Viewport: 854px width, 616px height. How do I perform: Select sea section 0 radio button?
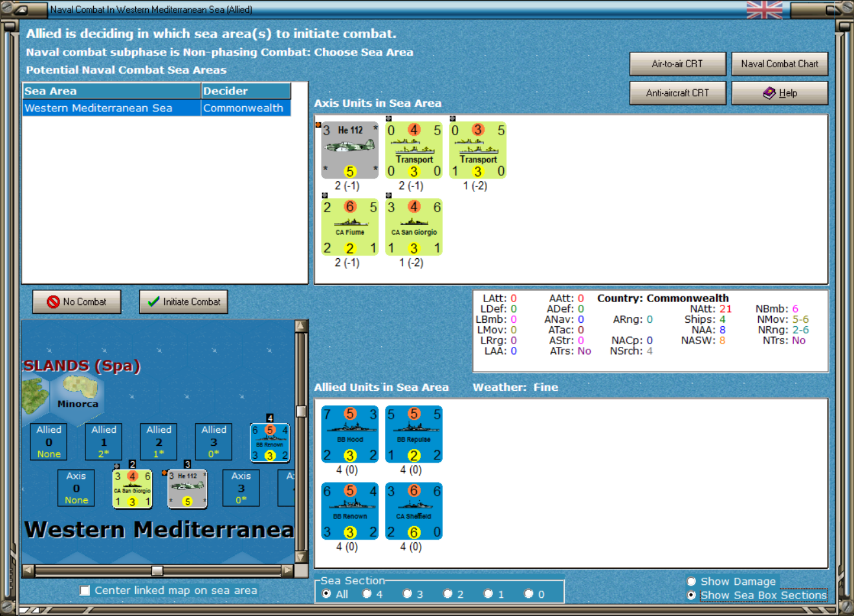coord(529,594)
